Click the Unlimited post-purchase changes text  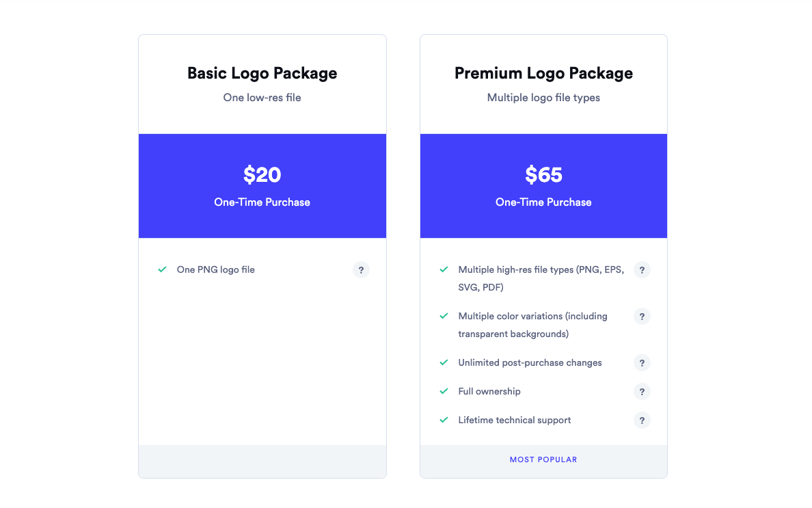[530, 362]
